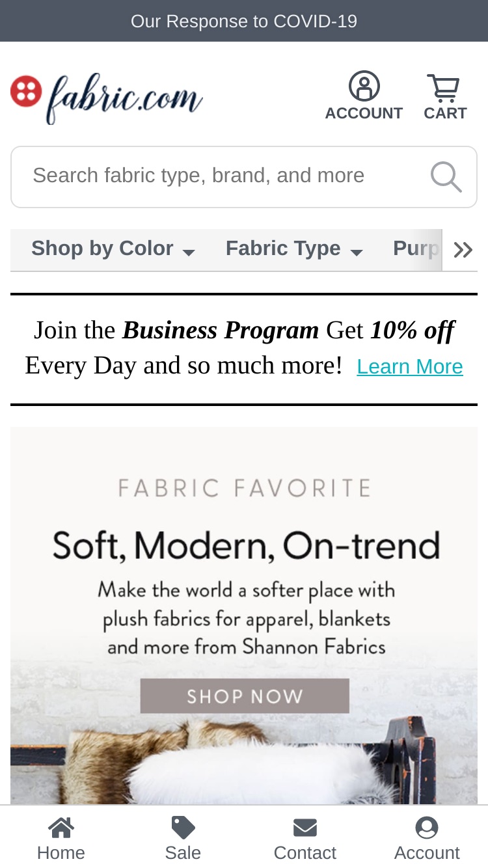Expand the Fabric Type dropdown
The image size is (488, 868).
click(x=294, y=249)
